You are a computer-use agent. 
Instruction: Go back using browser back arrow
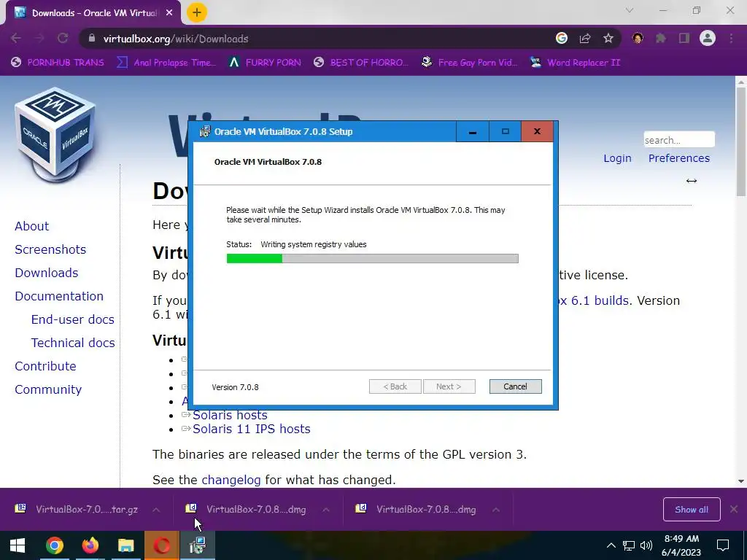pos(16,39)
